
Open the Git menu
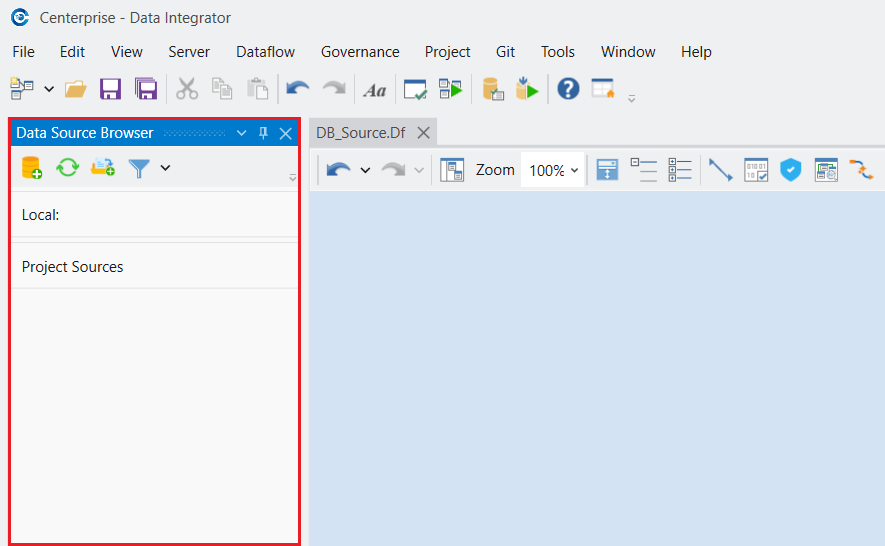(505, 52)
